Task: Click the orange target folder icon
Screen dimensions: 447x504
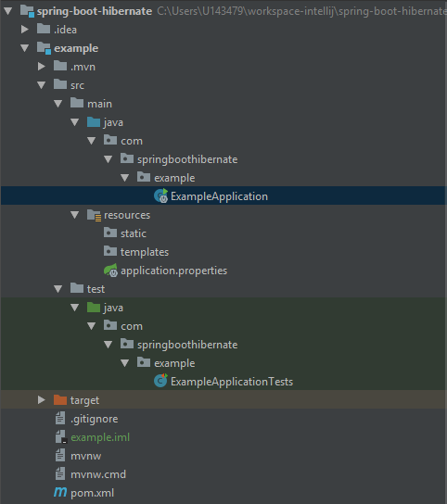Action: (60, 399)
